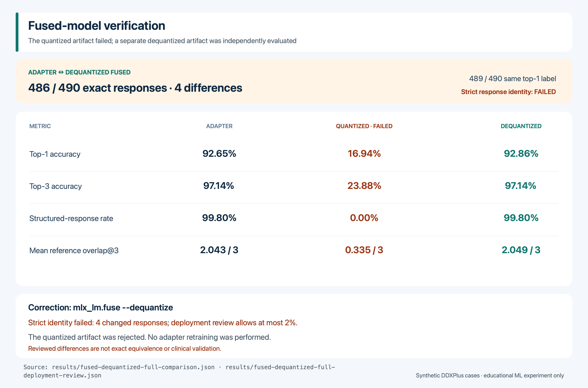Select the 'Top-3 accuracy' row label

[55, 186]
